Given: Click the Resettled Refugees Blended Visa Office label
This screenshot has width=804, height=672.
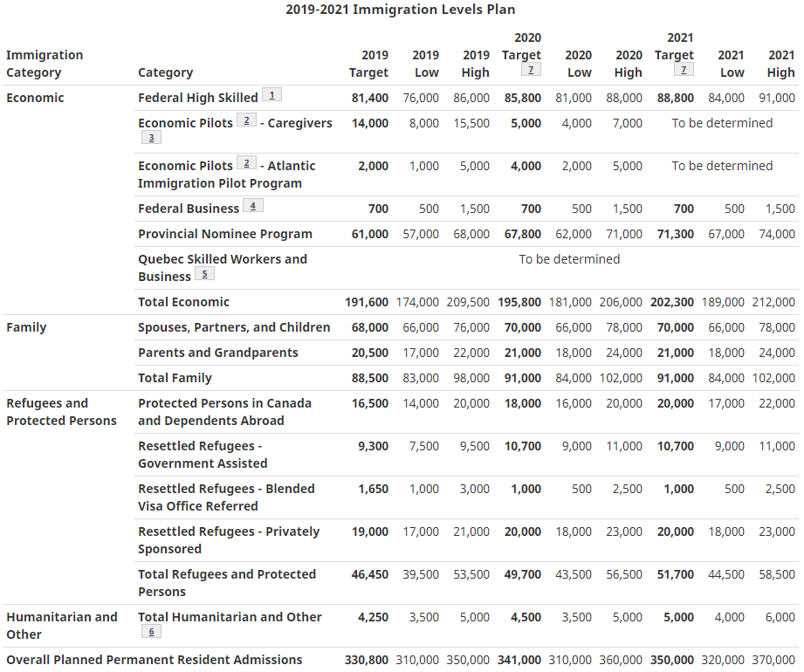Looking at the screenshot, I should [x=226, y=497].
